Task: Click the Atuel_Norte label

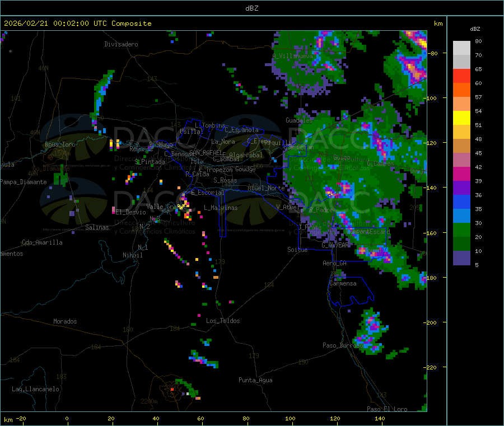Action: click(266, 188)
